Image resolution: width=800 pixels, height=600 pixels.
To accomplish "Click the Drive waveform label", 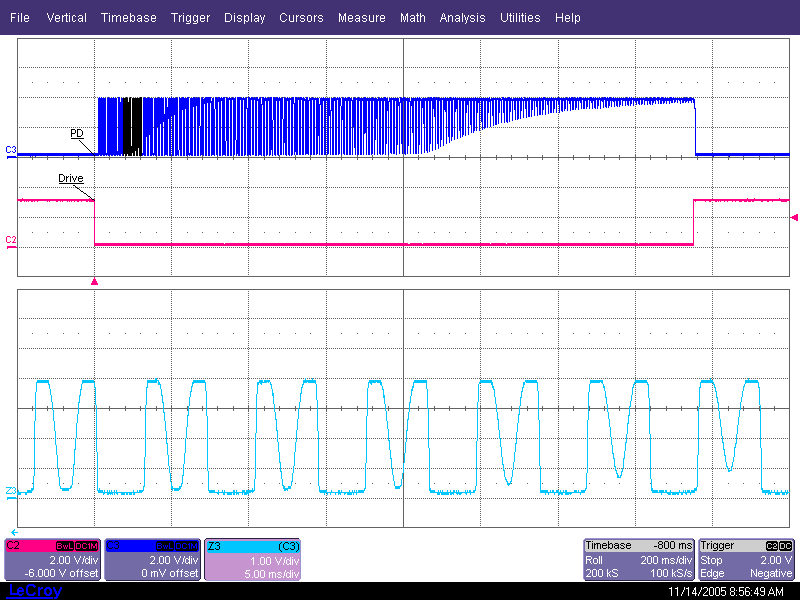I will (x=70, y=178).
